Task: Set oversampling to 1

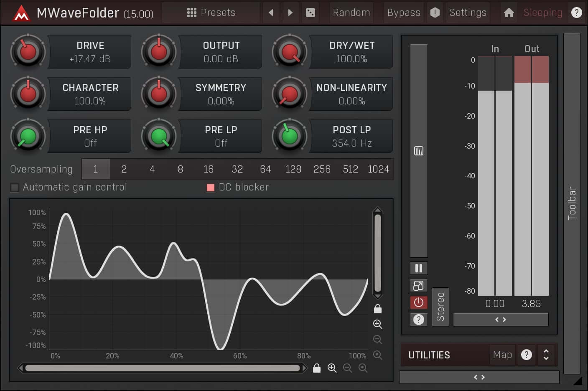Action: [96, 169]
